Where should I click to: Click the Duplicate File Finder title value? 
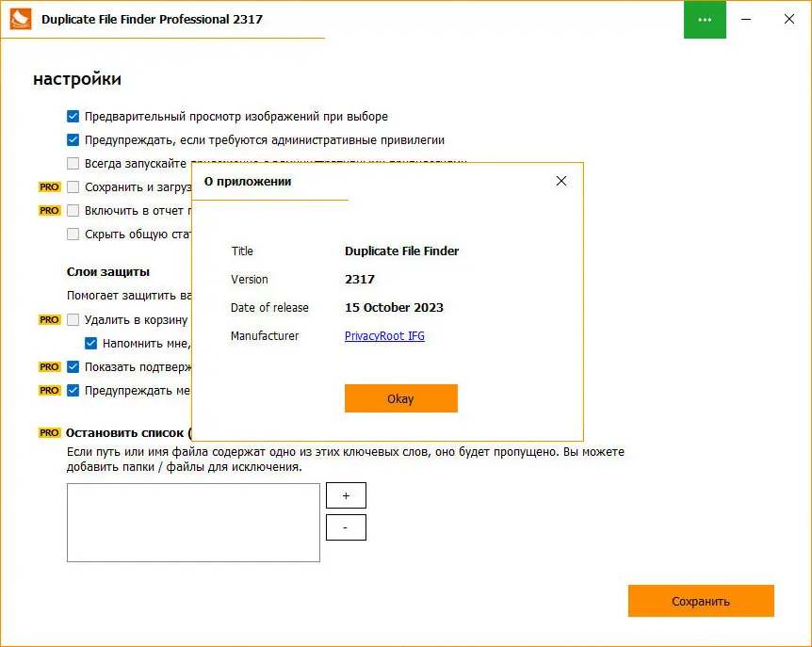tap(402, 251)
